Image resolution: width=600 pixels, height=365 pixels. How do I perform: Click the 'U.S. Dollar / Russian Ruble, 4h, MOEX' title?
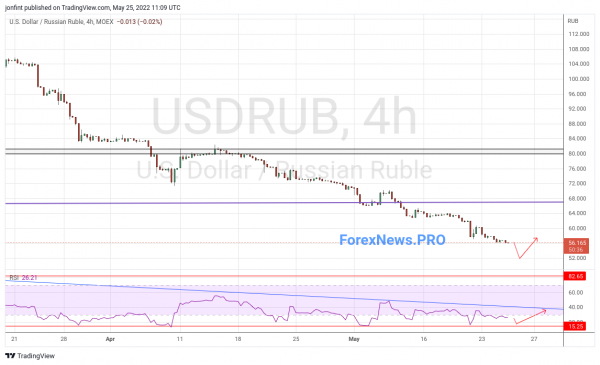tap(61, 22)
